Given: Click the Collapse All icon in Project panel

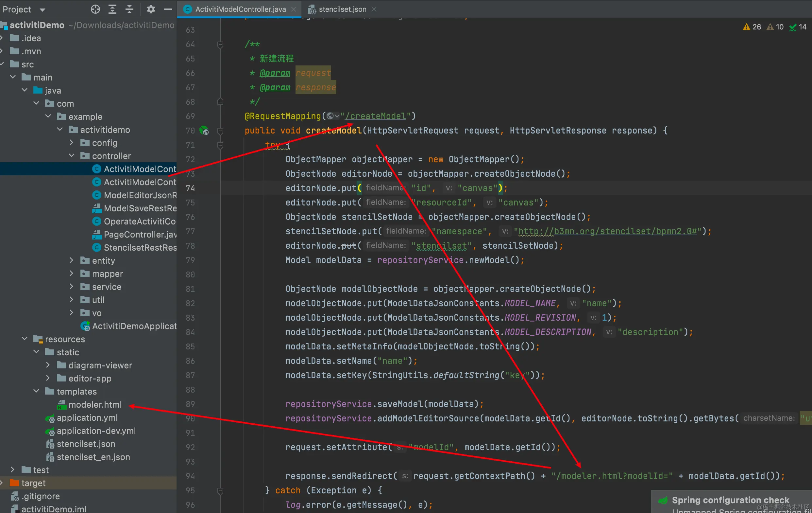Looking at the screenshot, I should [129, 9].
